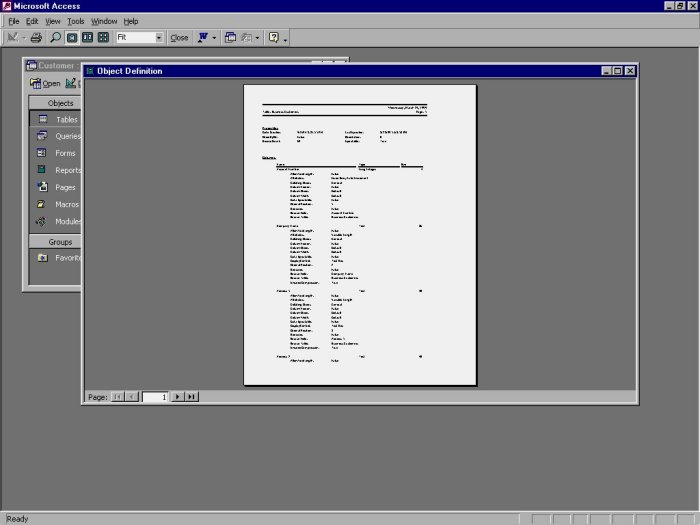700x525 pixels.
Task: Expand the OfficeLinks dropdown arrow
Action: pos(214,38)
